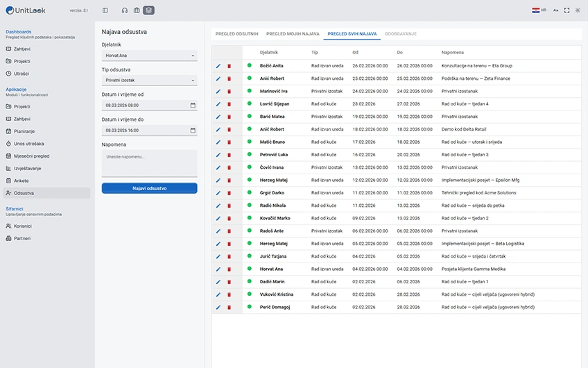
Task: Click Najavi odsustvo button
Action: click(149, 188)
